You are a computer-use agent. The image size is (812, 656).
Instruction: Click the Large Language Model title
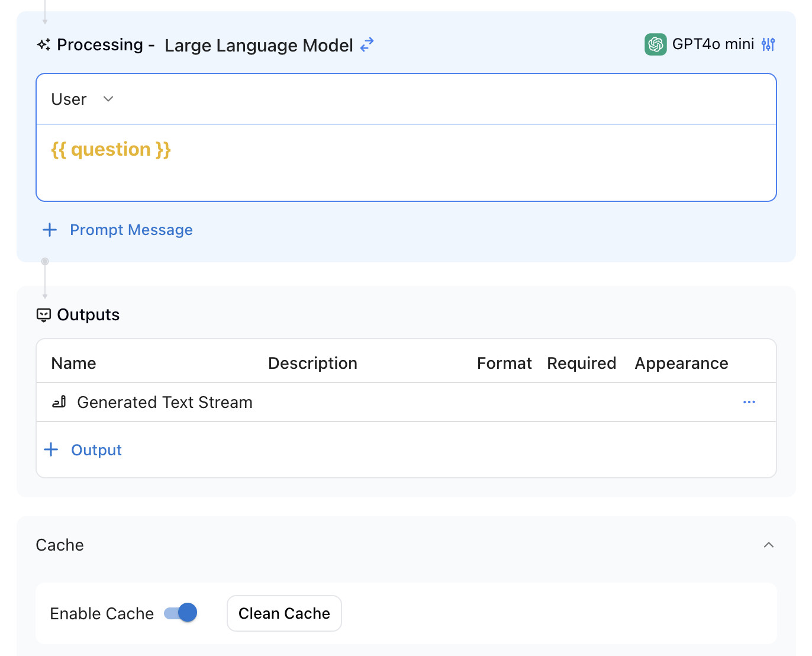click(259, 46)
